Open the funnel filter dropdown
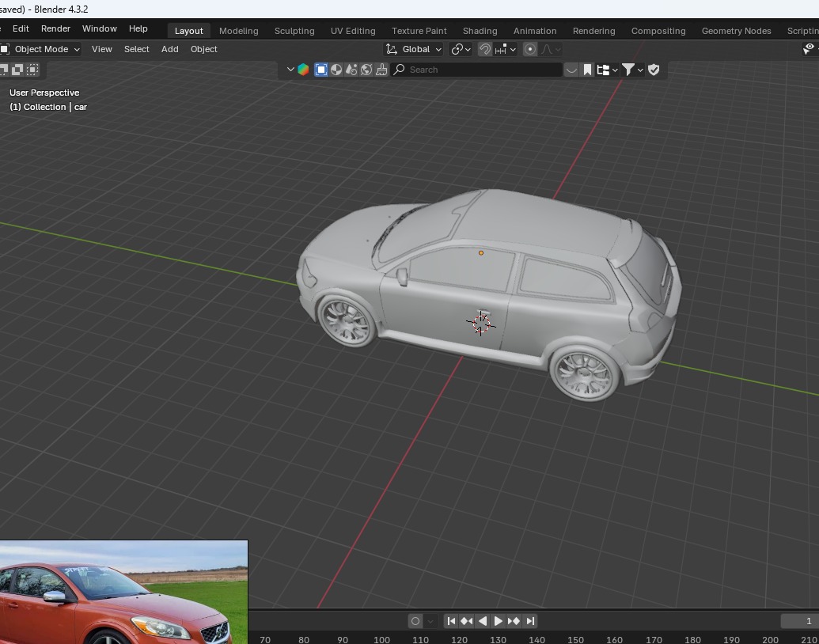 (632, 70)
